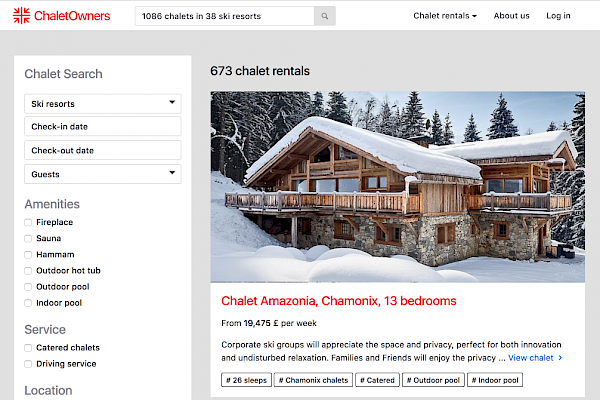Click the magnifier search button
Viewport: 600px width, 400px height.
(325, 16)
